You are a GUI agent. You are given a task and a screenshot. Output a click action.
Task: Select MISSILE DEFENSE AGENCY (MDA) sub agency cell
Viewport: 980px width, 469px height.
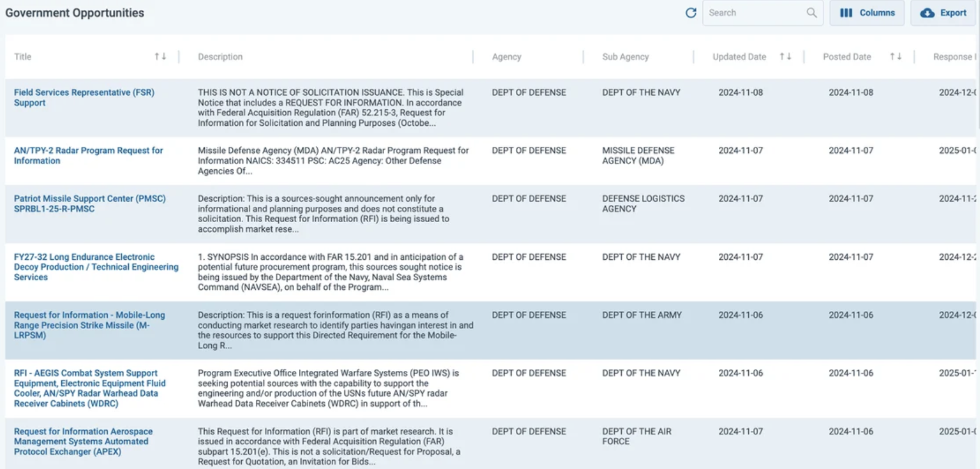[x=638, y=156]
